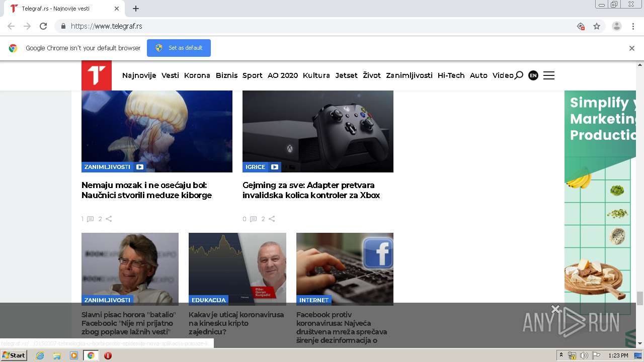Screen dimensions: 644x362
Task: Show hidden system tray icons
Action: pos(561,355)
